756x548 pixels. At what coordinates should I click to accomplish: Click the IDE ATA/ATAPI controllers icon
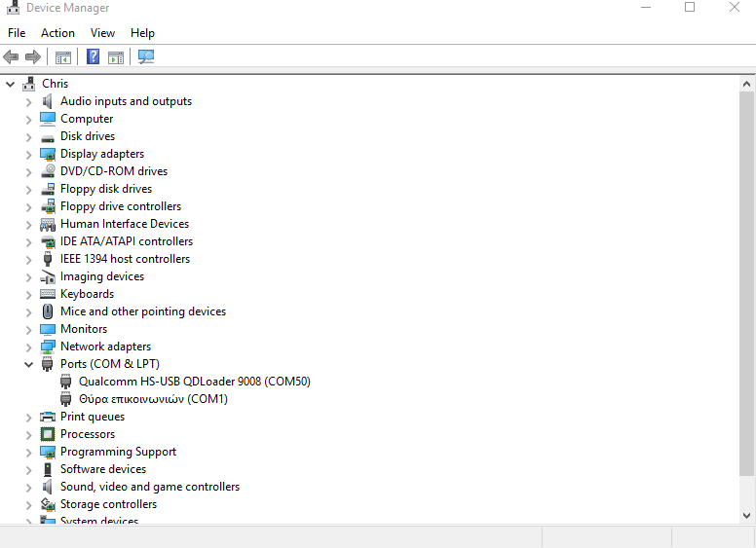[x=48, y=241]
